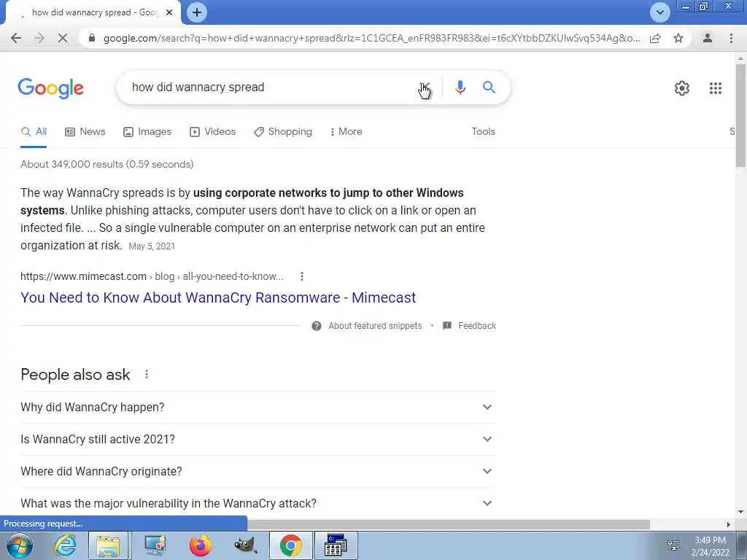Expand 'Is WannaCry still active 2021?'
This screenshot has height=560, width=747.
(258, 440)
